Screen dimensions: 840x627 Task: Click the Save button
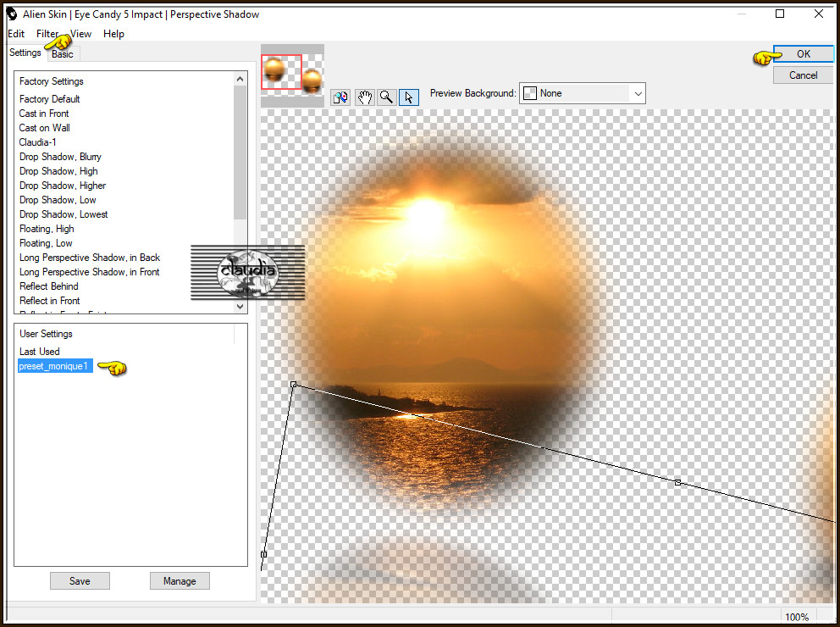click(80, 581)
